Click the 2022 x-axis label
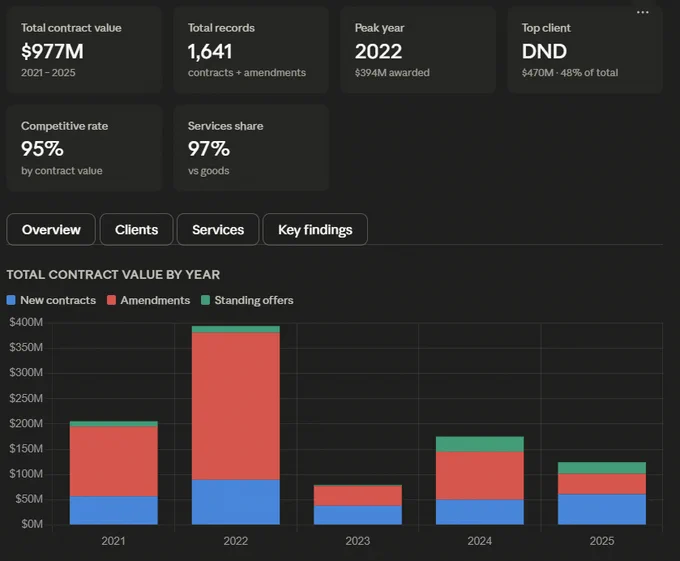The height and width of the screenshot is (561, 680). [235, 541]
